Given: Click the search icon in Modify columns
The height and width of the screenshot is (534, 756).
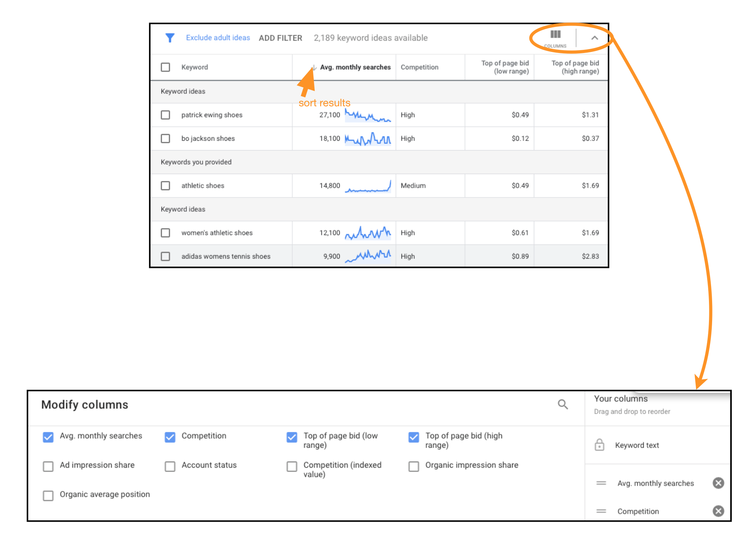Looking at the screenshot, I should pyautogui.click(x=563, y=404).
